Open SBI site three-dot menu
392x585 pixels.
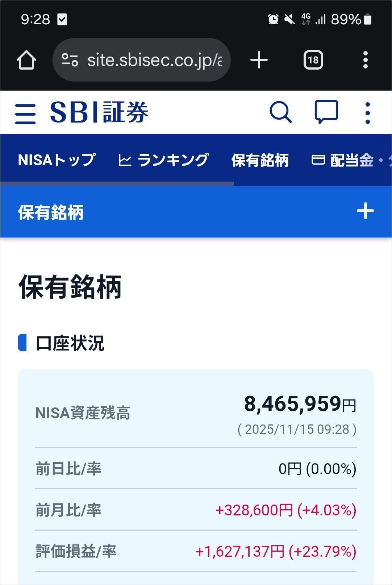(367, 113)
